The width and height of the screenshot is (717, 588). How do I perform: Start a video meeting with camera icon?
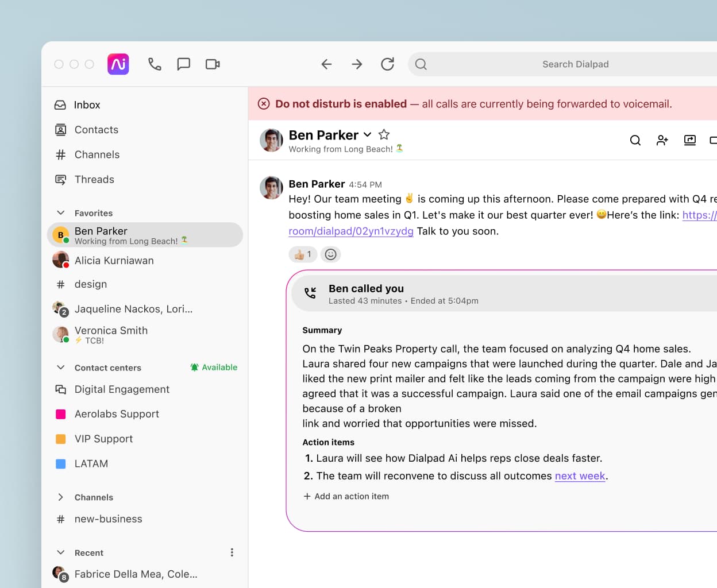tap(213, 64)
